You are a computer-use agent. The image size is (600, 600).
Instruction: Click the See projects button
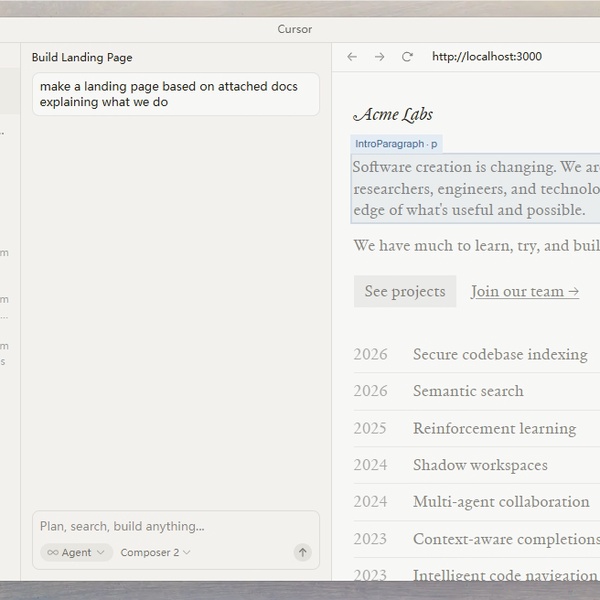tap(404, 291)
